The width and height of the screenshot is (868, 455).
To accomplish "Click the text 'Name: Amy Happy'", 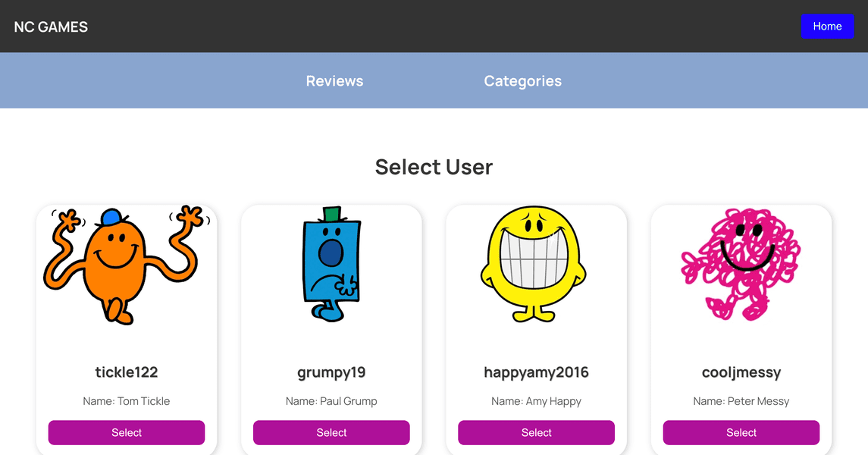I will 536,400.
